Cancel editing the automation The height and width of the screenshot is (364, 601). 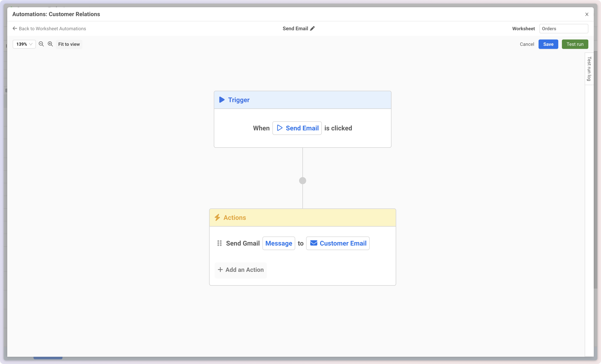click(527, 44)
